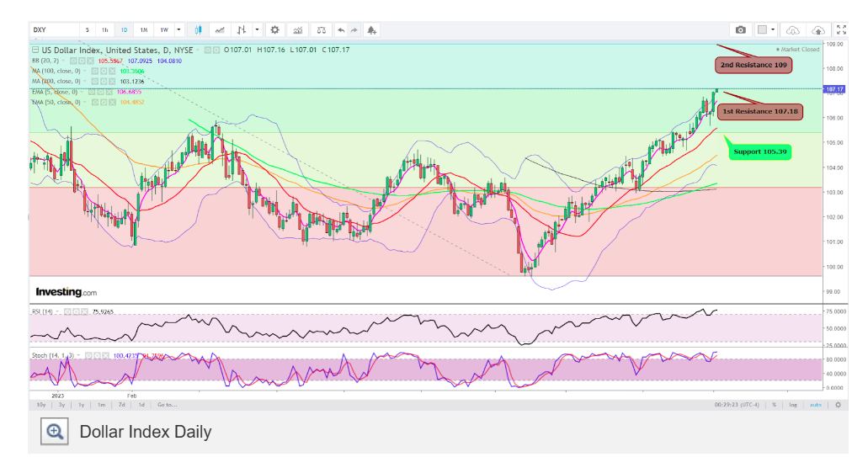Screen dimensions: 868x457
Task: Toggle percent scale on chart
Action: [773, 405]
